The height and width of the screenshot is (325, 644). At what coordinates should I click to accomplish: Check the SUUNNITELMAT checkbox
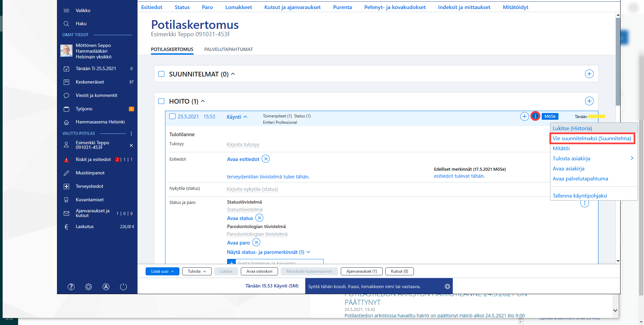click(x=161, y=74)
